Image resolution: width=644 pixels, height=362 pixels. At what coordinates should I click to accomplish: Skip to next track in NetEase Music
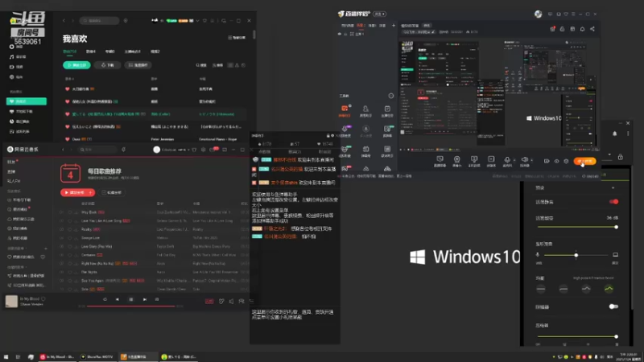145,299
